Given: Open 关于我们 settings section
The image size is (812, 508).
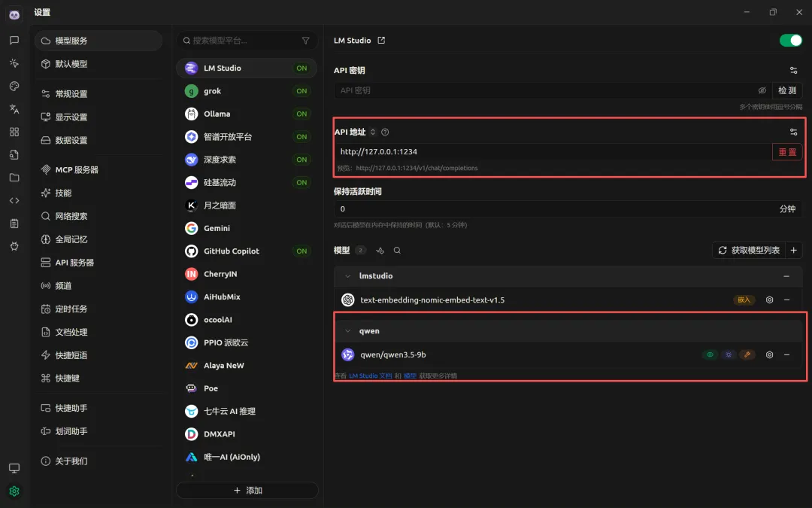Looking at the screenshot, I should [x=98, y=461].
